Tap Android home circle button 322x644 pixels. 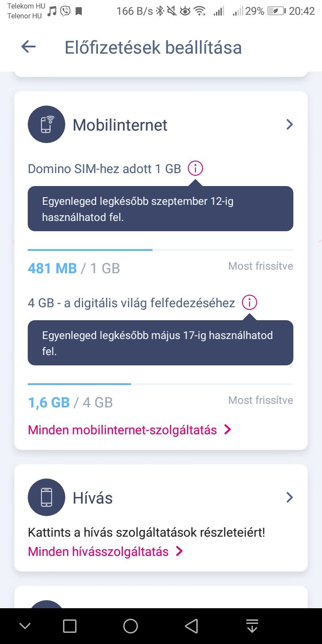pos(131,626)
